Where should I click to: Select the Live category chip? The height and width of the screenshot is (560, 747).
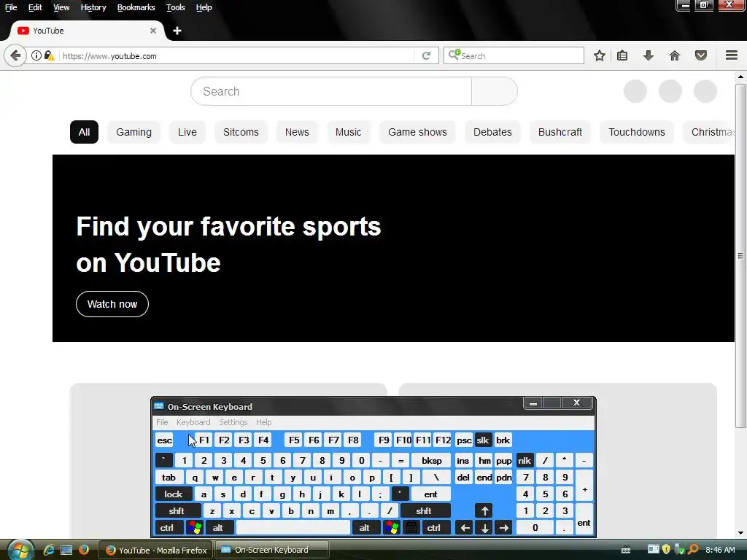(x=187, y=133)
